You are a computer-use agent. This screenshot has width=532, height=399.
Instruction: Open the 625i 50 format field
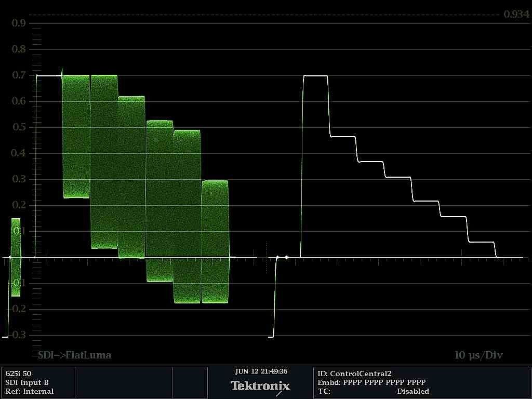[18, 374]
